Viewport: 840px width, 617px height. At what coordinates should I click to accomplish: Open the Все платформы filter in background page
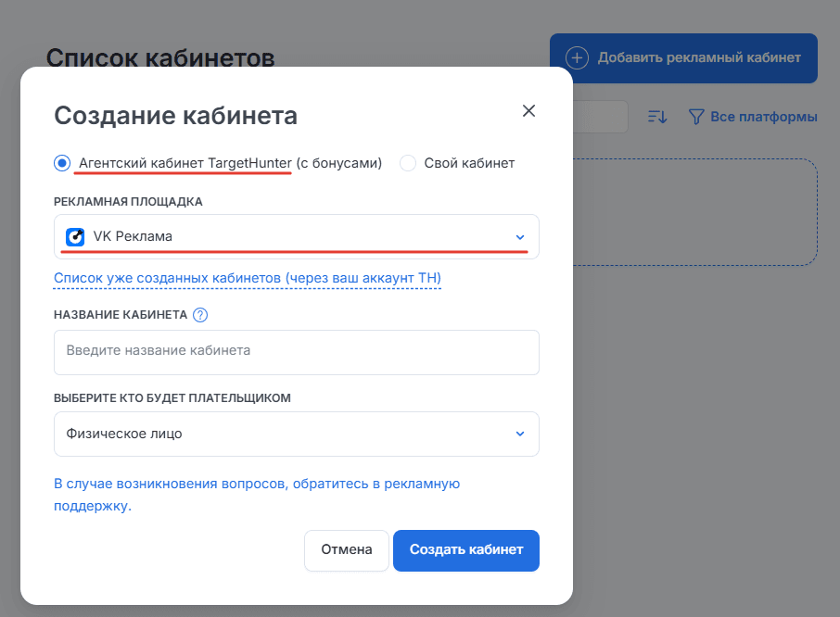(x=753, y=117)
